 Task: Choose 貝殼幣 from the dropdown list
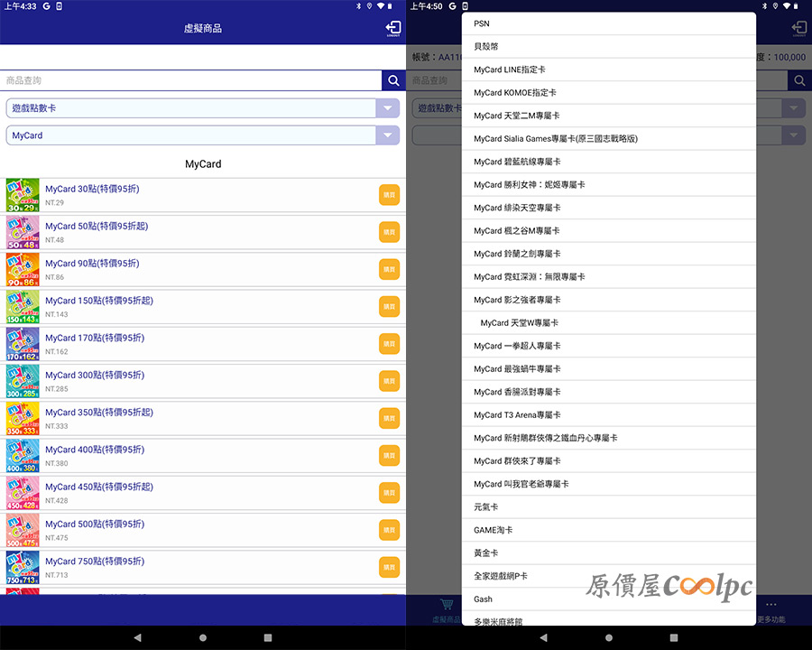(608, 47)
